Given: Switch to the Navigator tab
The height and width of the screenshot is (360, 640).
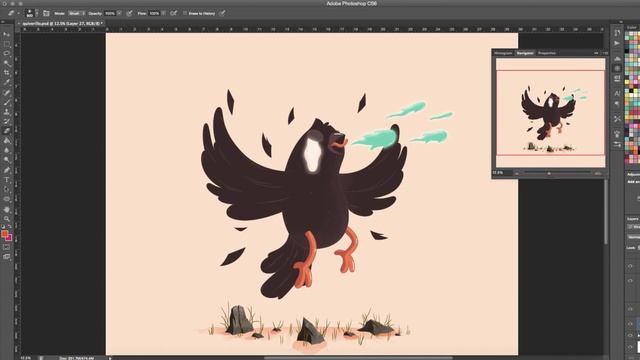Looking at the screenshot, I should click(525, 53).
